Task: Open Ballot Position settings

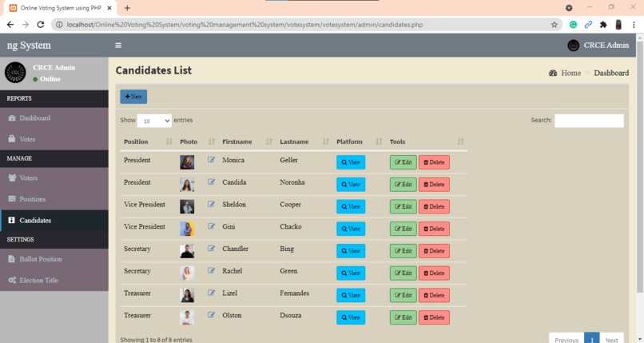Action: click(54, 259)
